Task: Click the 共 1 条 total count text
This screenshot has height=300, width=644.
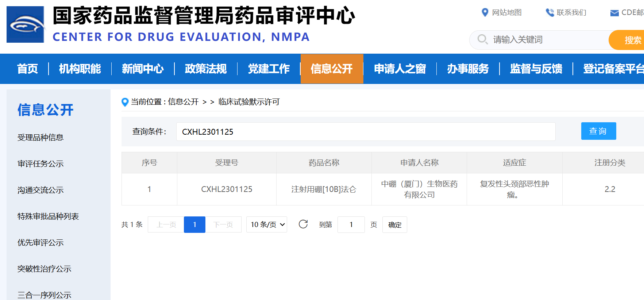Action: coord(132,224)
